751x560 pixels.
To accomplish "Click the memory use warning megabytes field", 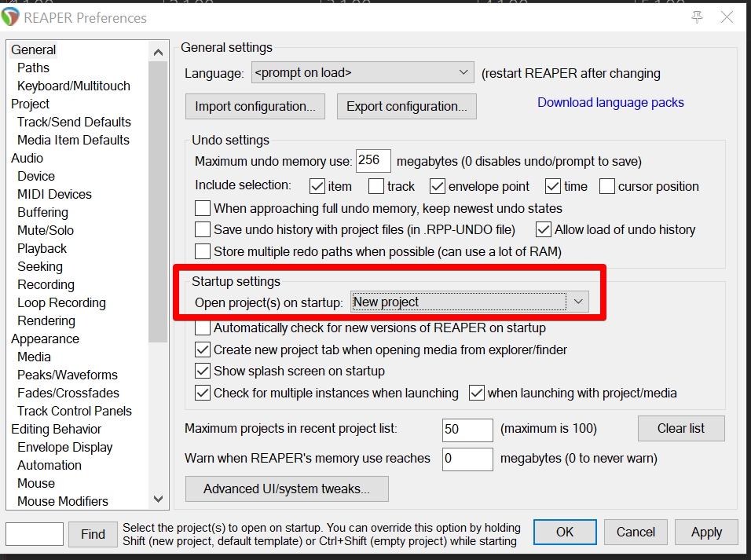I will pyautogui.click(x=467, y=459).
